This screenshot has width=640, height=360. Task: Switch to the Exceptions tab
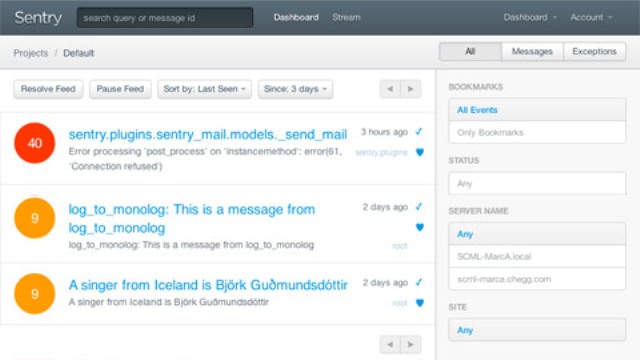click(x=594, y=52)
